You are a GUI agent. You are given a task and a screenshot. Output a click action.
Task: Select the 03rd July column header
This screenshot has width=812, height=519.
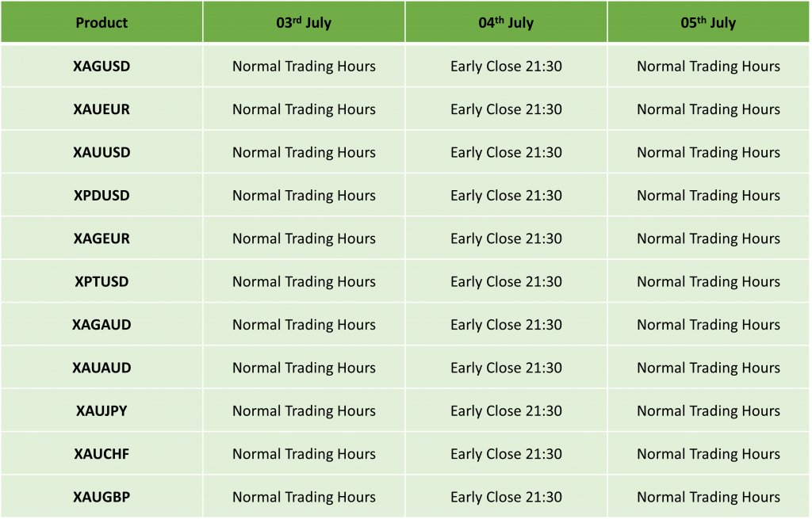point(304,22)
